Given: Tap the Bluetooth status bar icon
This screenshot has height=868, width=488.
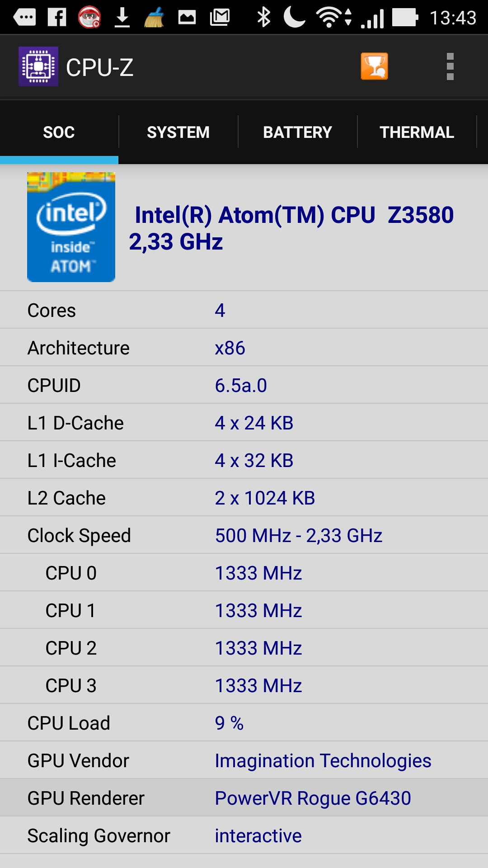Looking at the screenshot, I should tap(263, 18).
